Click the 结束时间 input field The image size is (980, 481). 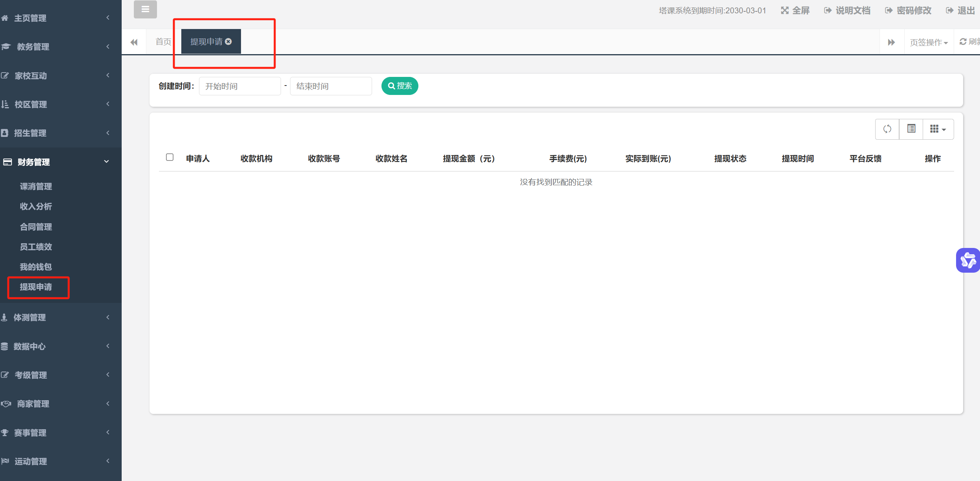point(330,86)
